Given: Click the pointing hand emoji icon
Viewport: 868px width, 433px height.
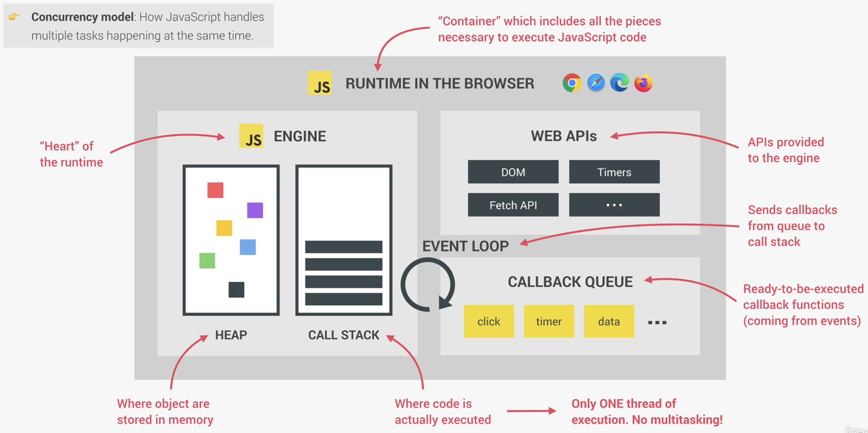Looking at the screenshot, I should 14,16.
